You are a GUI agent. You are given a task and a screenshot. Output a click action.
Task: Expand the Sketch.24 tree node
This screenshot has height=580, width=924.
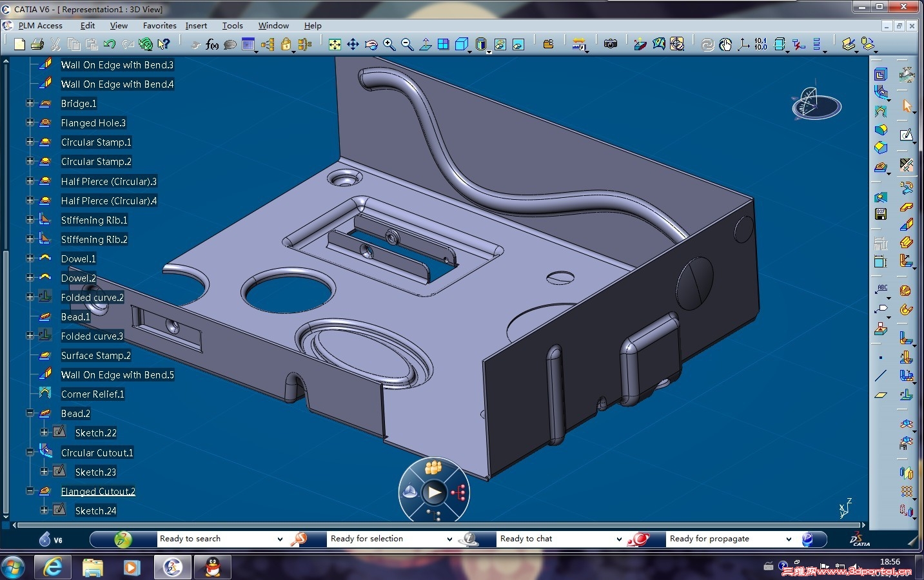(x=44, y=510)
